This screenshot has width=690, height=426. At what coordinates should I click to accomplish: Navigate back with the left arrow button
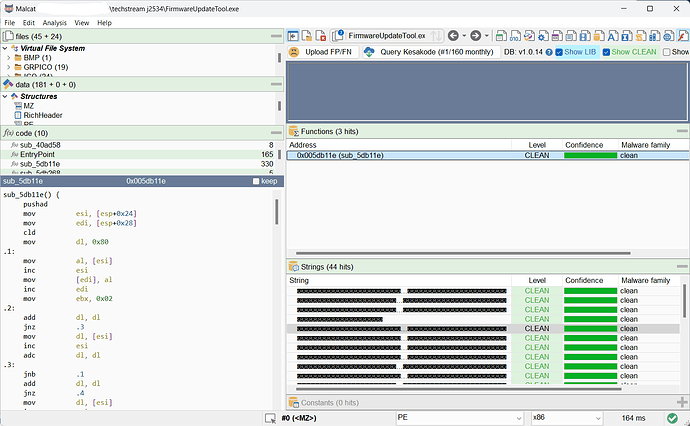point(453,36)
